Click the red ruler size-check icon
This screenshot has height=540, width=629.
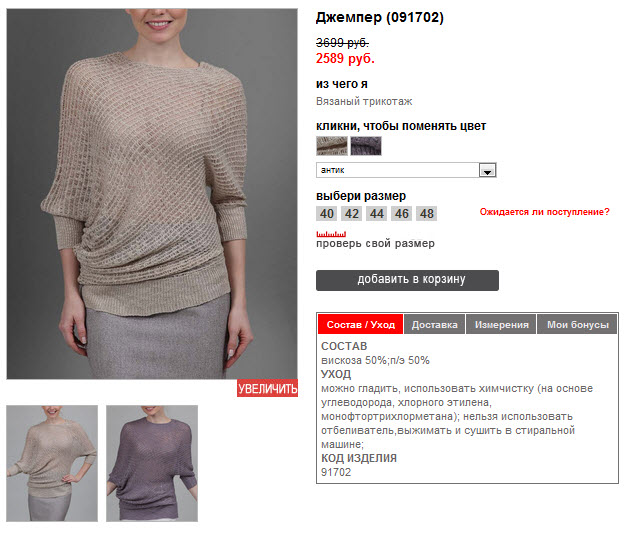click(x=331, y=234)
